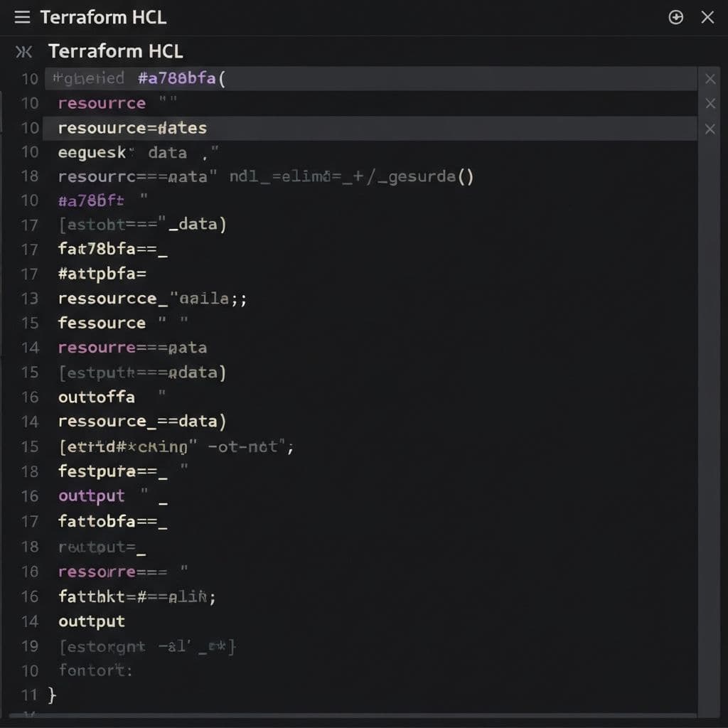This screenshot has height=728, width=728.
Task: Select line number 18 in the gutter
Action: pos(30,176)
